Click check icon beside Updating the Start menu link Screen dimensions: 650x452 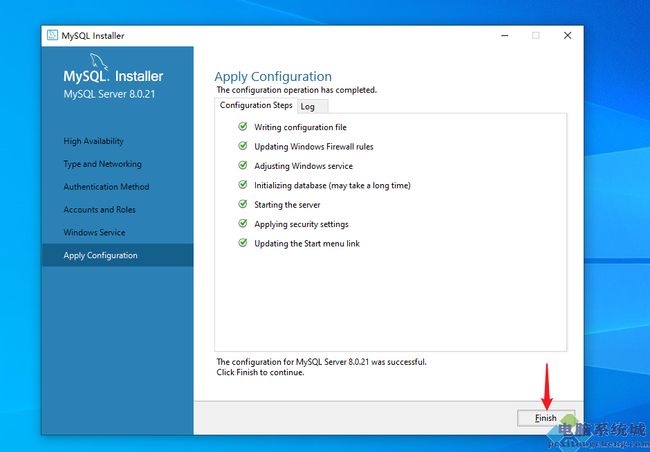click(x=243, y=243)
